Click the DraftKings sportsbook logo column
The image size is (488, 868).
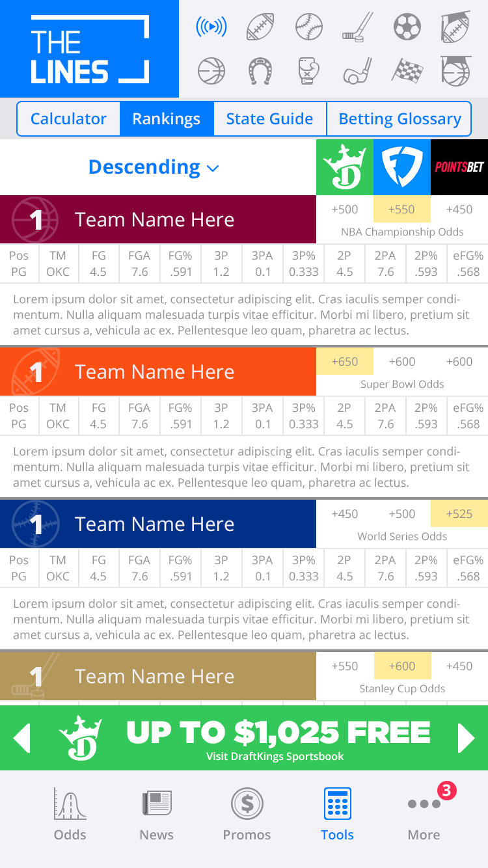tap(345, 167)
